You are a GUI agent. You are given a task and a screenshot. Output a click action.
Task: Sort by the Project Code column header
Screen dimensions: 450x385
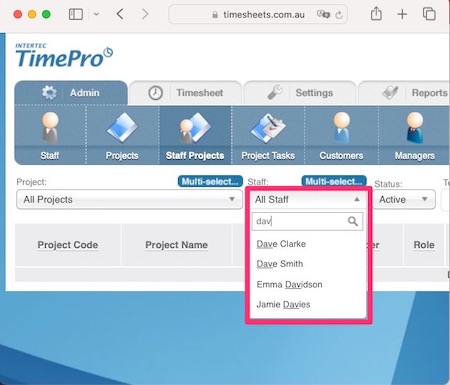pos(68,245)
